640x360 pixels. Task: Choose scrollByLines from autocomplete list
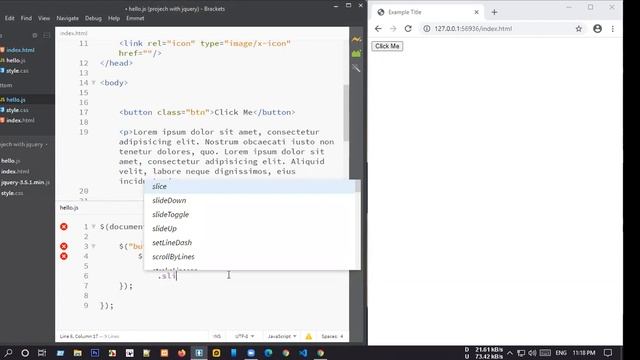click(x=250, y=257)
